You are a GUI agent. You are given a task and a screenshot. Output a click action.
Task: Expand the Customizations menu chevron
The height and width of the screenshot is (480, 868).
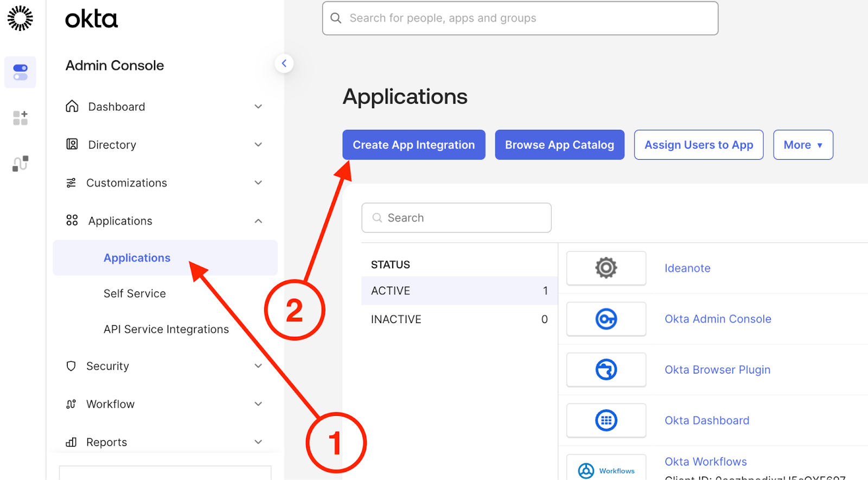[x=258, y=182]
